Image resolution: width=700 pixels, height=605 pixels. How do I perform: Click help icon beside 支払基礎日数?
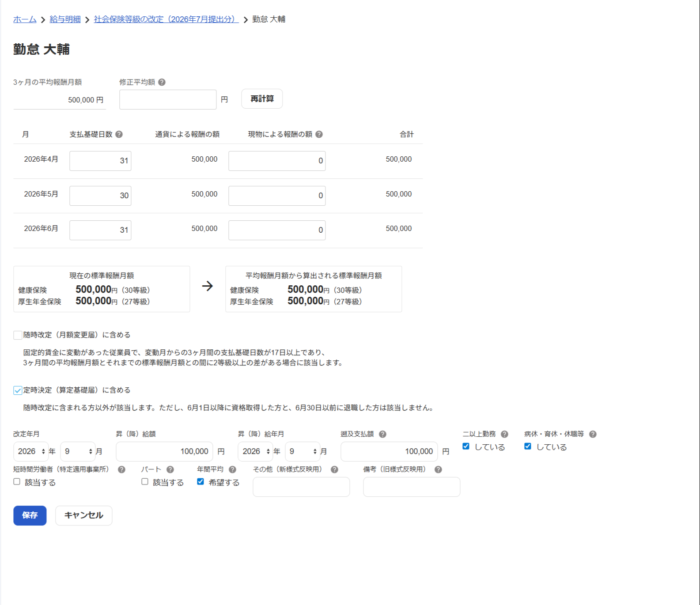[119, 134]
